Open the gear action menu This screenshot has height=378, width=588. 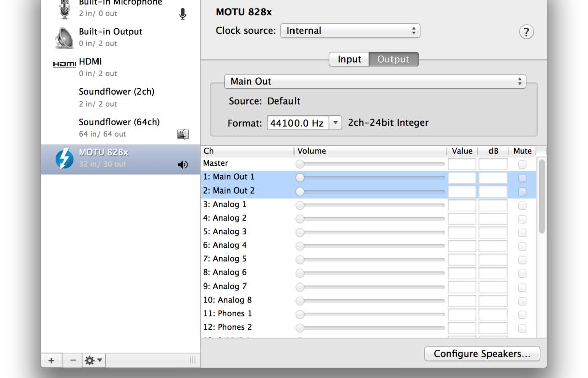click(93, 361)
